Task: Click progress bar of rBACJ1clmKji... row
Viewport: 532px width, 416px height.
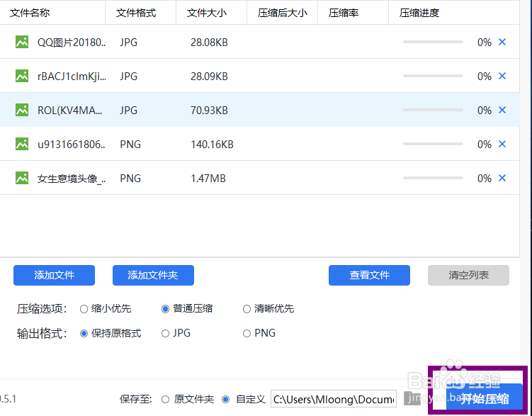Action: pos(433,76)
